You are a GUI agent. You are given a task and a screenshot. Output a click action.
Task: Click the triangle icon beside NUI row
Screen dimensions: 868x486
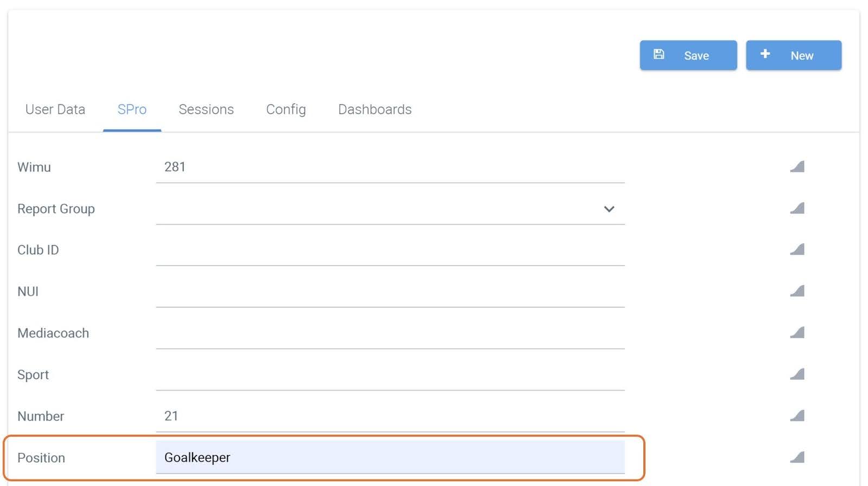click(x=797, y=292)
